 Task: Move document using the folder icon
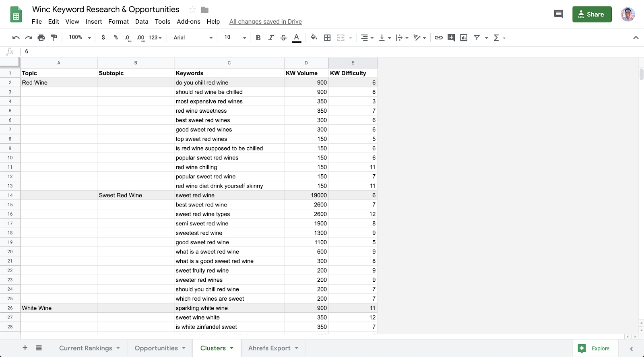point(205,10)
